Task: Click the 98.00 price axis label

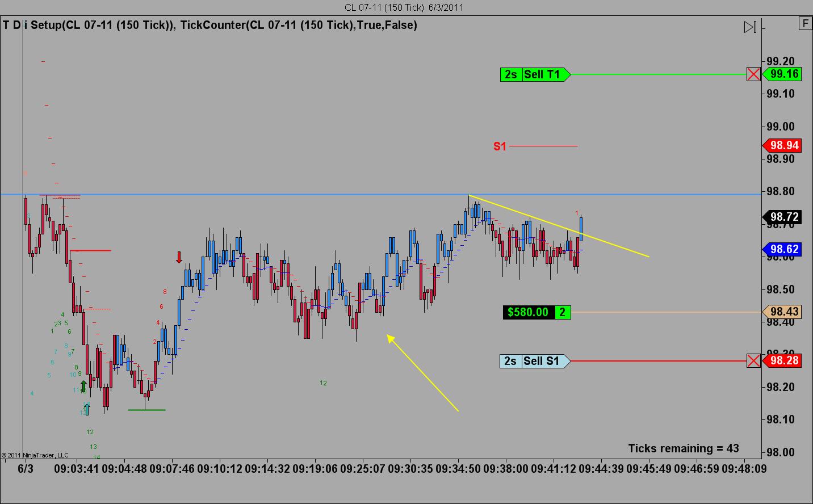Action: [x=780, y=452]
